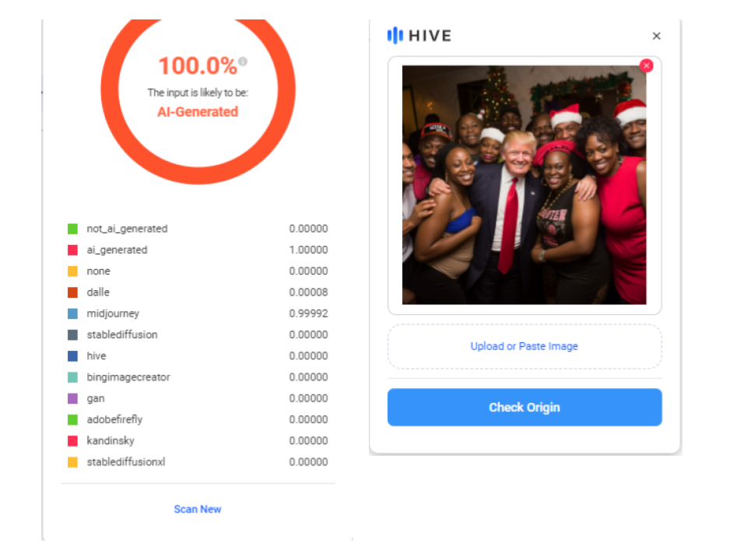Click Scan New link
Image resolution: width=747 pixels, height=560 pixels.
tap(197, 509)
